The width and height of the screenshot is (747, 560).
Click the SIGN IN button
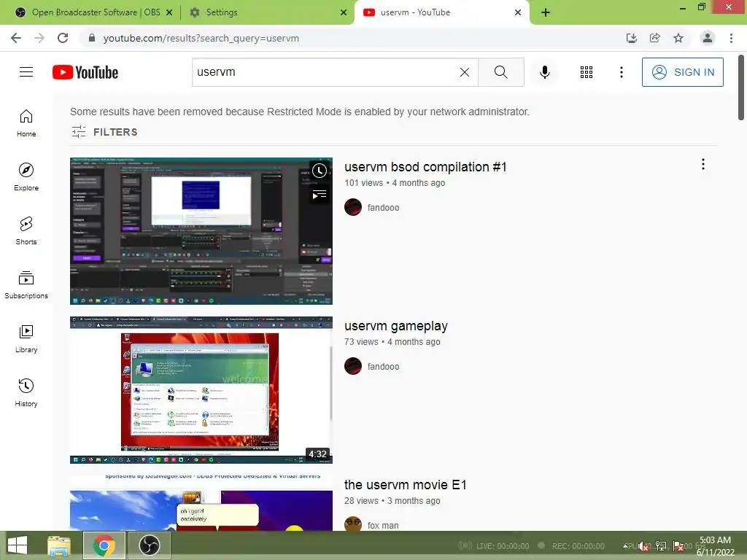(x=683, y=72)
